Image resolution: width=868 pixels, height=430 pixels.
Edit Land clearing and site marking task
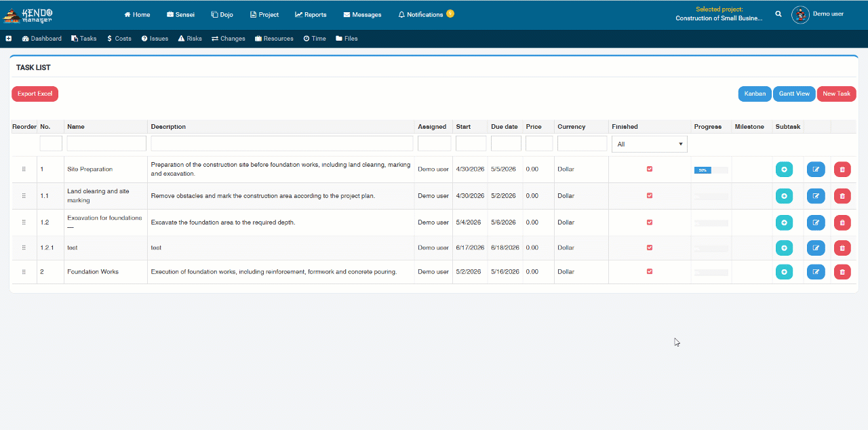(x=816, y=196)
